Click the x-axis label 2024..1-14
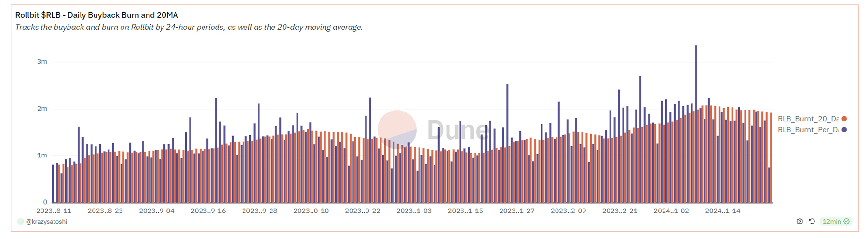The height and width of the screenshot is (239, 868). [x=723, y=211]
